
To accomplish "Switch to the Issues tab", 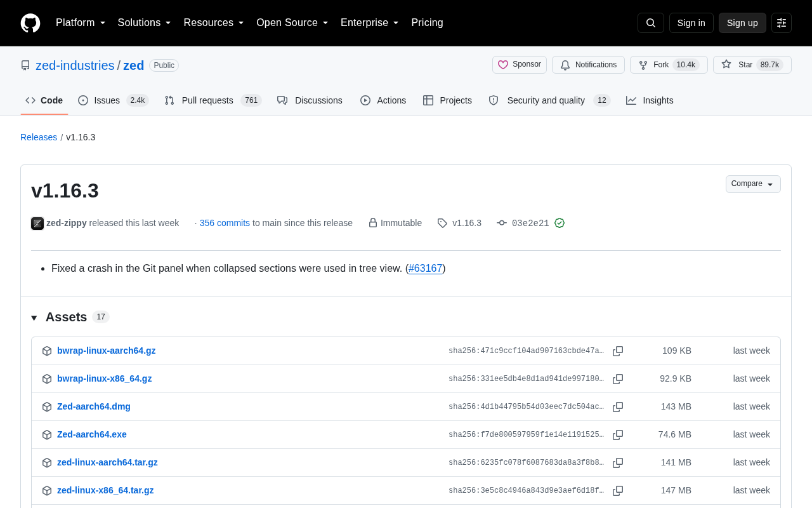I will (114, 100).
